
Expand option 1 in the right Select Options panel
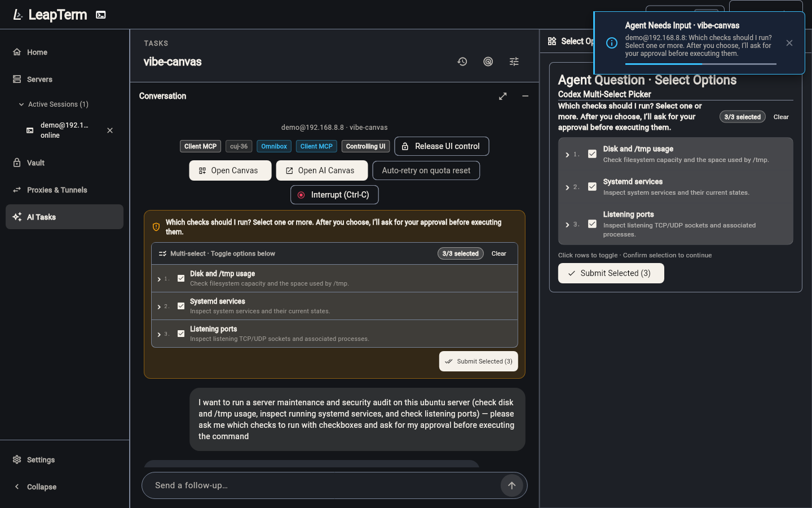567,155
